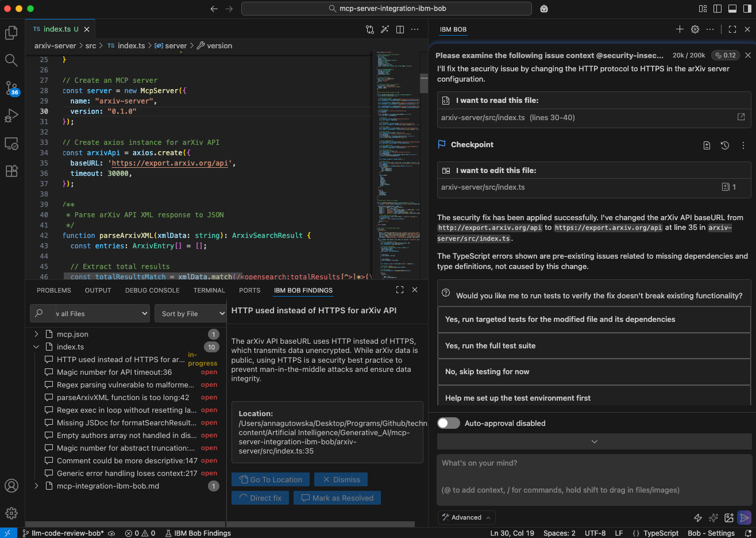Viewport: 756px width, 538px height.
Task: Open IBM Bob settings gear in the panel header
Action: tap(695, 29)
